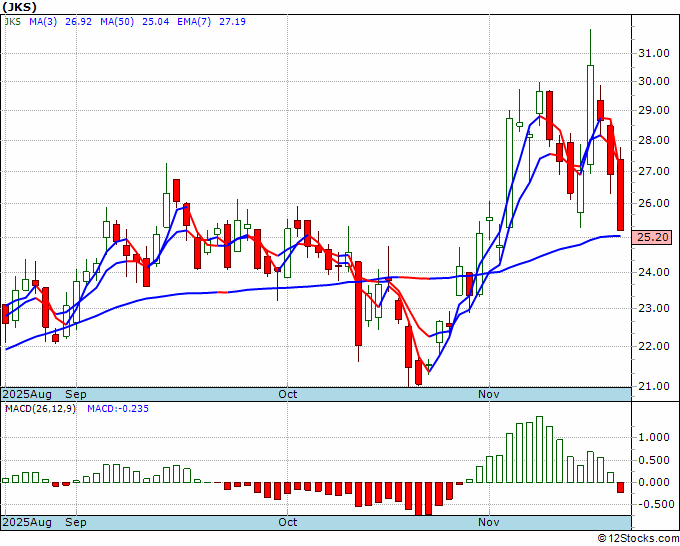This screenshot has width=680, height=546.
Task: Click the tallest green candle above 31.00
Action: click(590, 115)
